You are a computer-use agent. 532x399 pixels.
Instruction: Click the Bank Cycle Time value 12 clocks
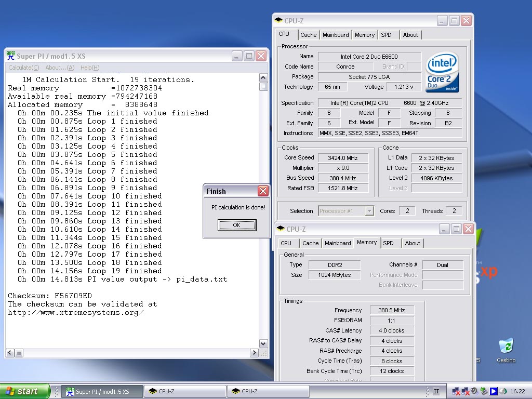click(392, 371)
